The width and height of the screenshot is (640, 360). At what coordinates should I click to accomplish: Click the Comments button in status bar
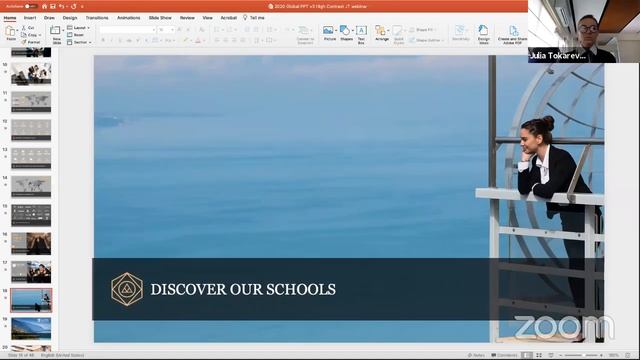click(504, 356)
